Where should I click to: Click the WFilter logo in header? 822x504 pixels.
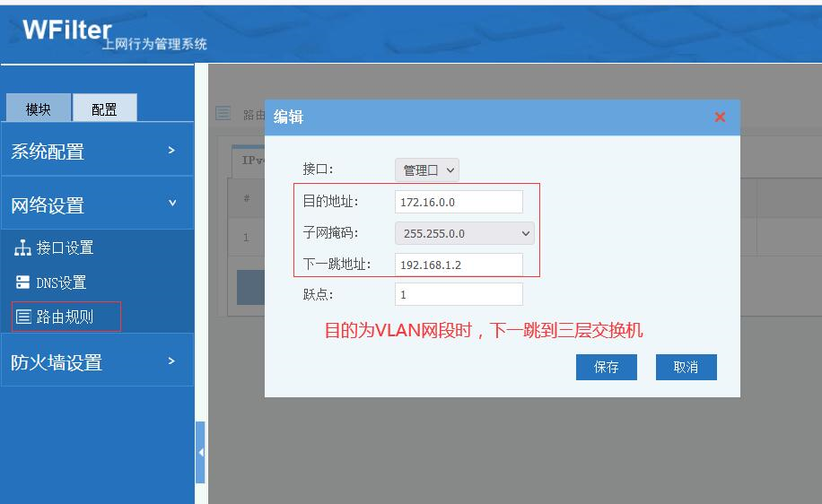(x=66, y=30)
